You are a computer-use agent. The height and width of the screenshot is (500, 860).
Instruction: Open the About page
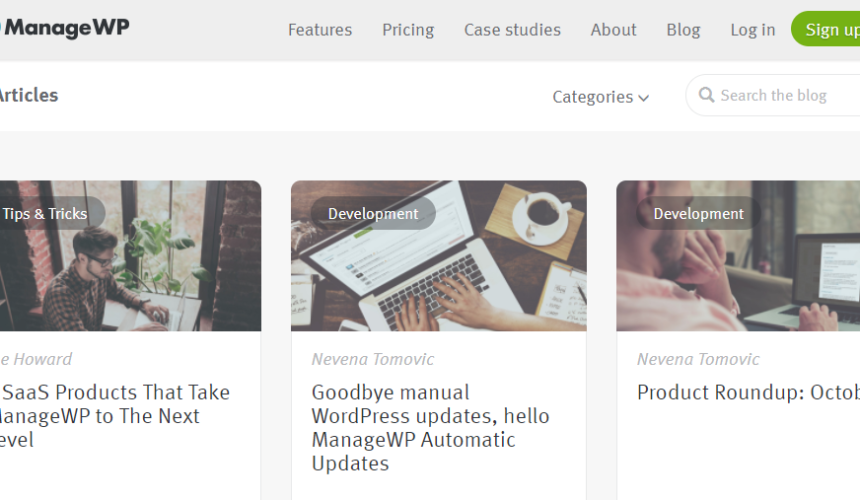[613, 30]
